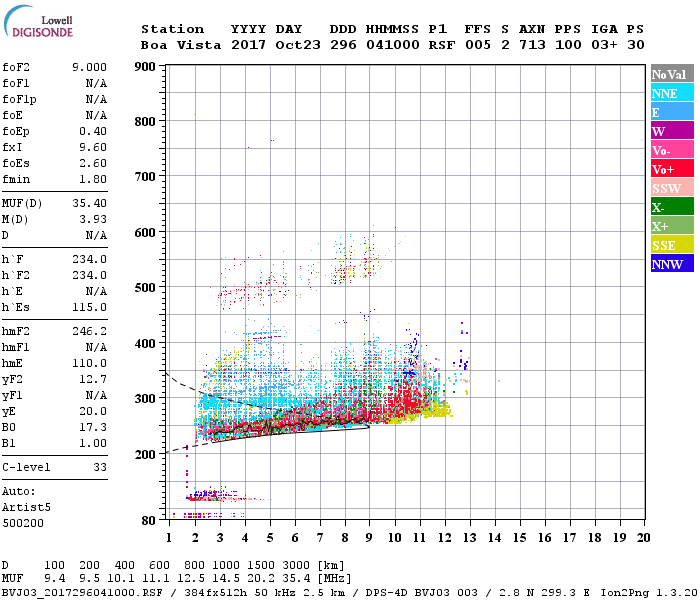Screen dimensions: 700x600
Task: Click the Lowell Digisonde logo
Action: point(38,21)
